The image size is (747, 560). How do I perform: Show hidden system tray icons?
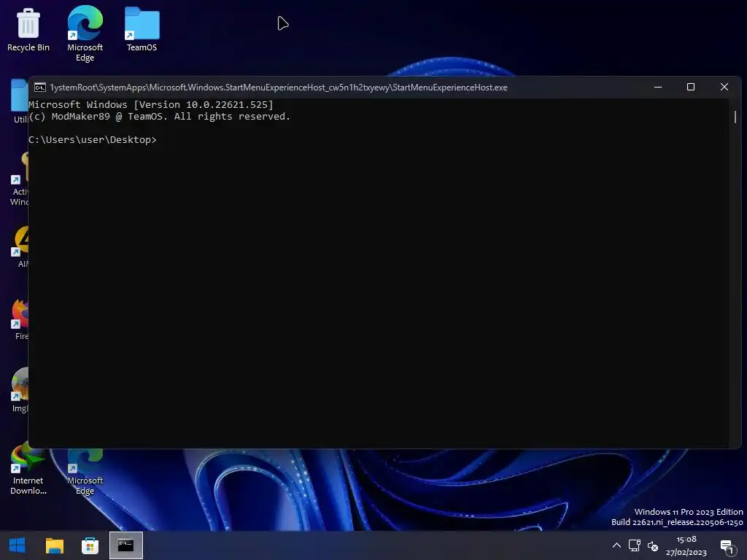click(x=616, y=545)
